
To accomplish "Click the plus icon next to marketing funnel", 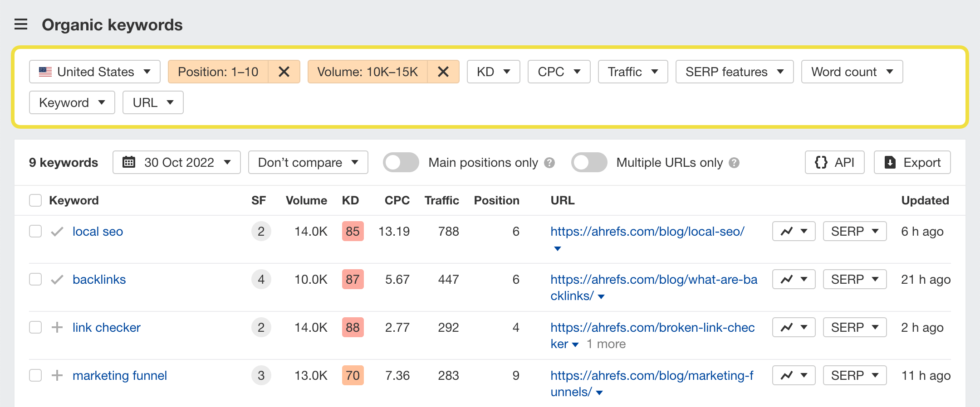I will (57, 375).
